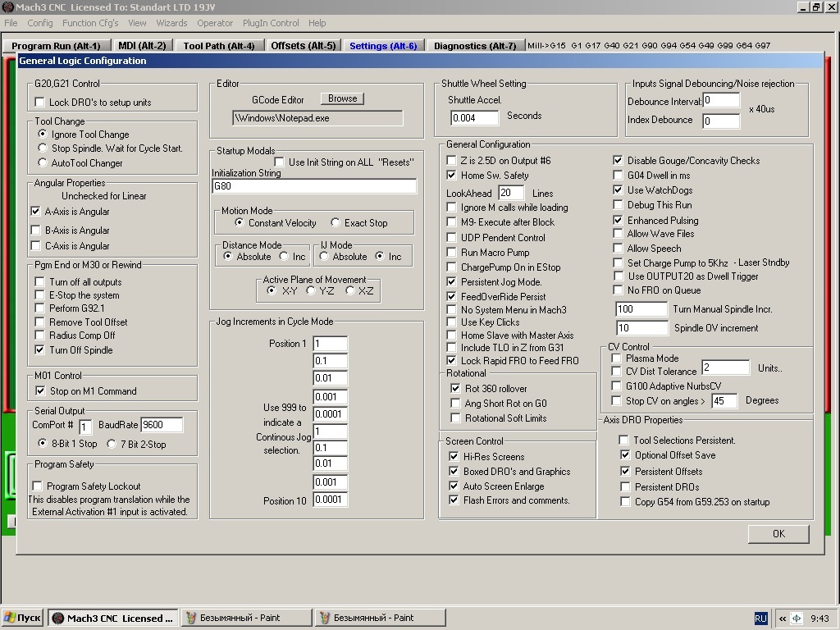Open PlugIn Control menu
Image resolution: width=840 pixels, height=630 pixels.
click(x=271, y=23)
